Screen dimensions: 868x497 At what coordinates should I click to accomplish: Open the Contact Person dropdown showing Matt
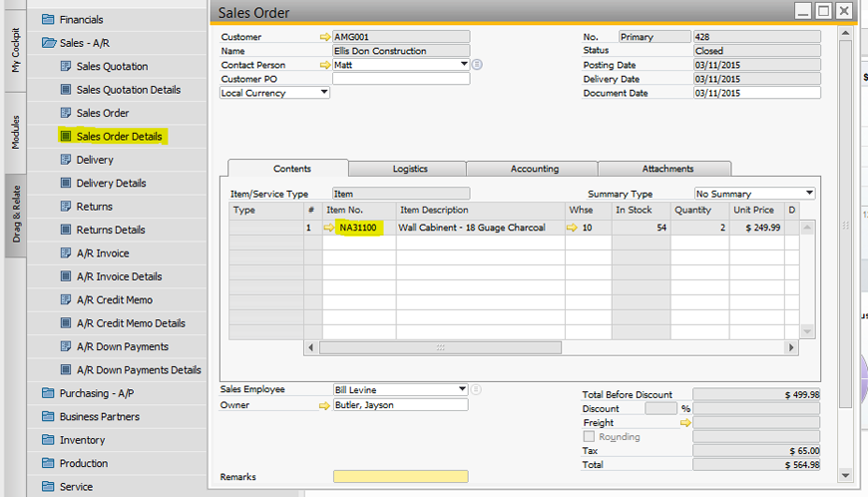464,64
